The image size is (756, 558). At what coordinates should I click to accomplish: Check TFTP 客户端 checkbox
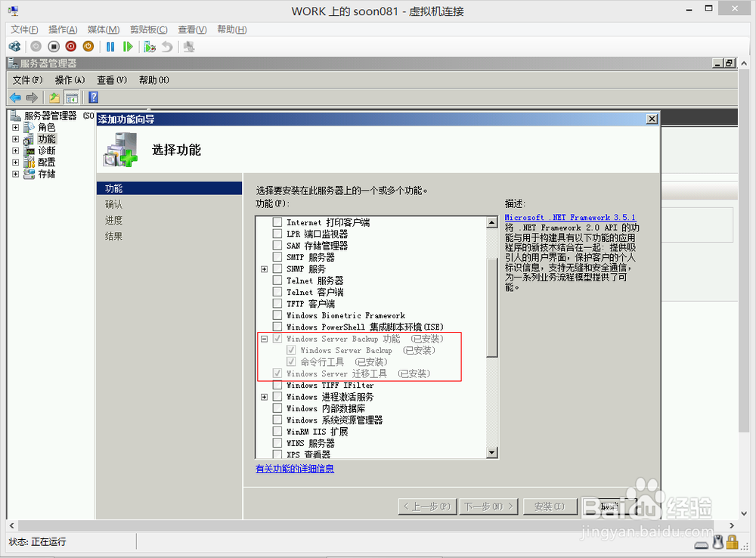[277, 303]
